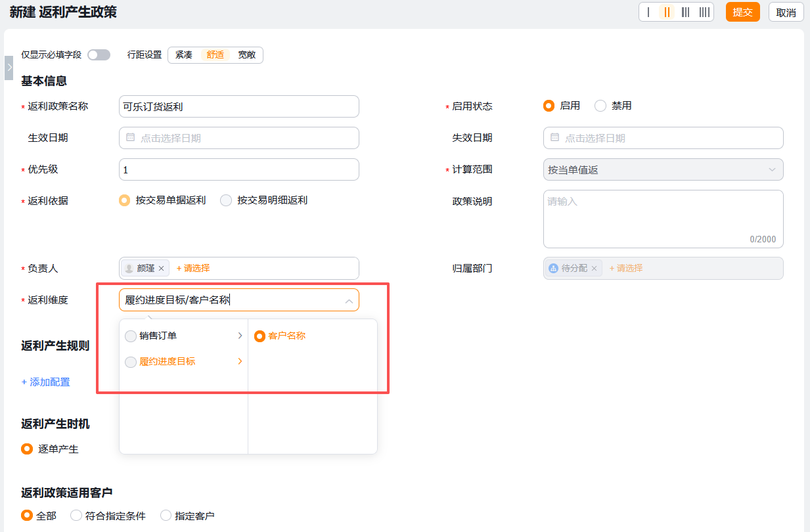Focus 优先级 input field
The image size is (810, 532).
point(239,169)
